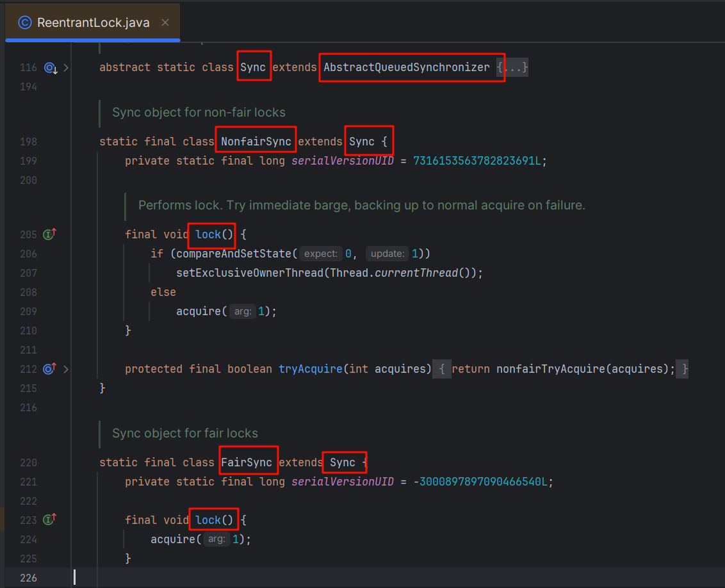Click setExclusiveOwnerThread call on line 207
Viewport: 725px width, 588px height.
[x=250, y=273]
